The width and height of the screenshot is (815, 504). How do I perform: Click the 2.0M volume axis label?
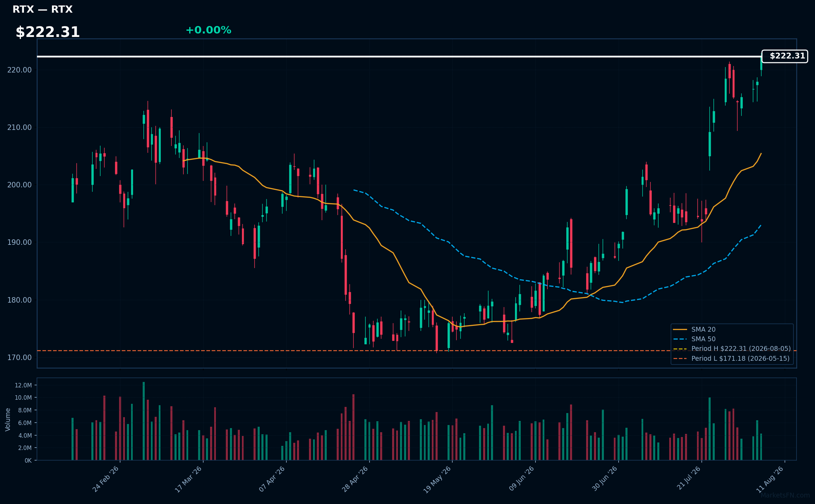pyautogui.click(x=25, y=448)
